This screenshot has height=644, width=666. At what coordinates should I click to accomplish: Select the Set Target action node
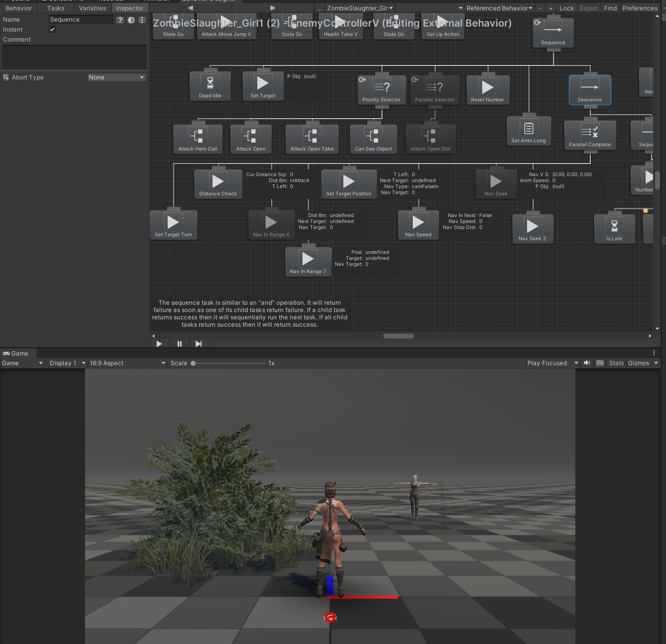pos(263,86)
